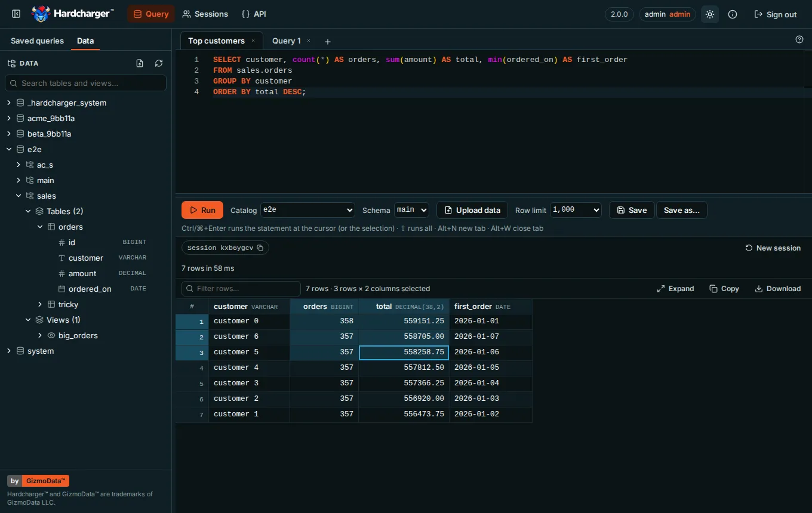Start a new session
812x513 pixels.
click(x=773, y=248)
